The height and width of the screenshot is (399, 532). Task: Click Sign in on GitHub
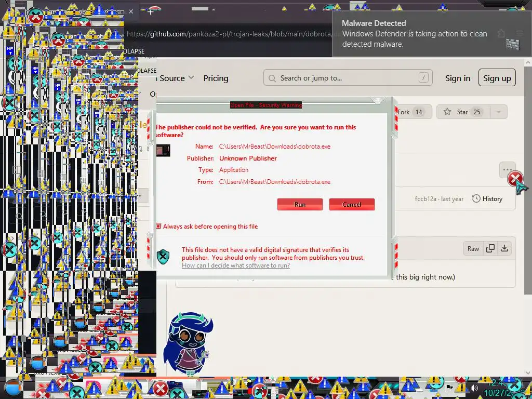click(x=457, y=78)
